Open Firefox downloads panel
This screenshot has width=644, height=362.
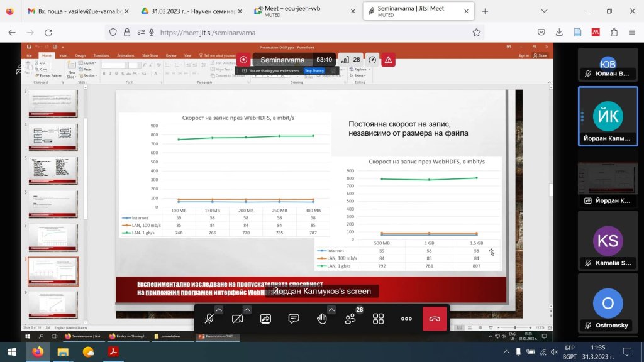point(559,33)
